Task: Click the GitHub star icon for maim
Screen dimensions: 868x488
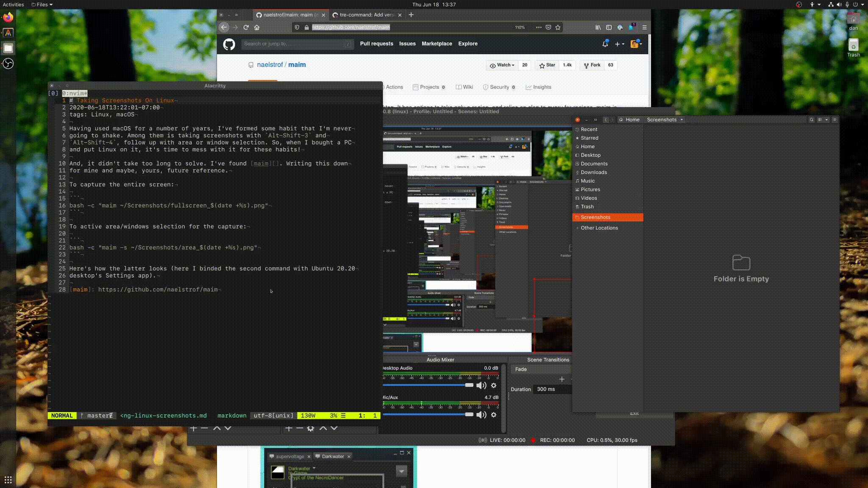Action: (543, 65)
